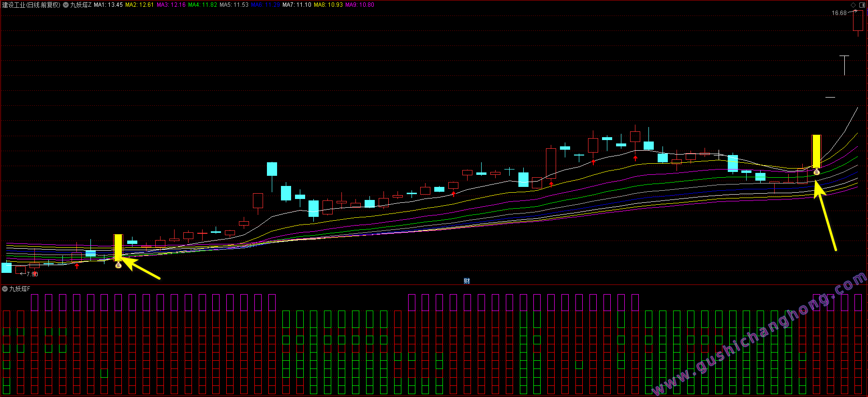Select the MA9: 10.80 value
868x397 pixels.
(360, 5)
